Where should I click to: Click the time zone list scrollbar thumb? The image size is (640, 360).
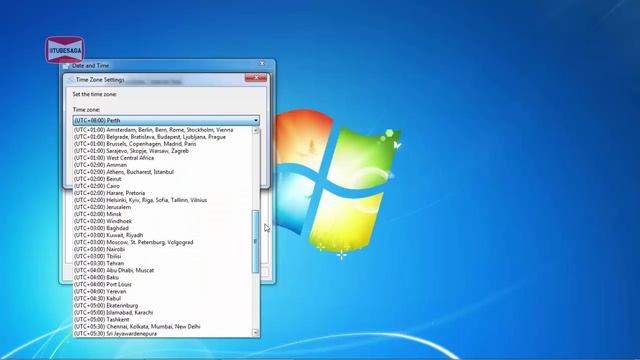coord(256,242)
